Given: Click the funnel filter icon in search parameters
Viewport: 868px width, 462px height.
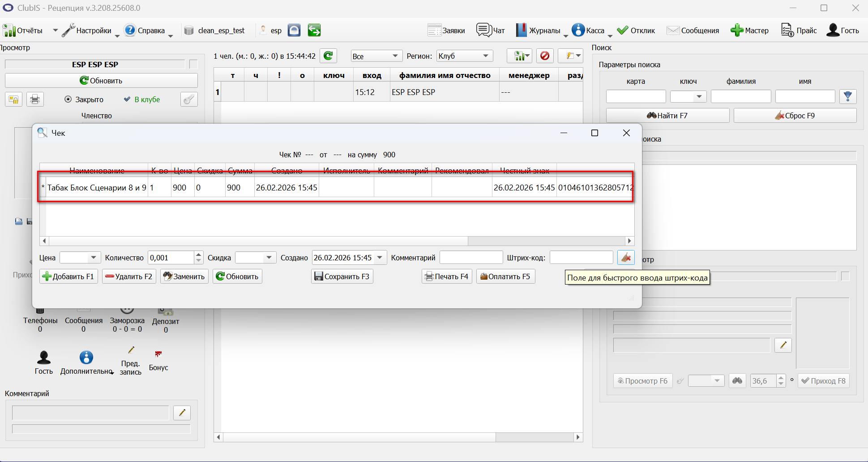Looking at the screenshot, I should (x=848, y=96).
